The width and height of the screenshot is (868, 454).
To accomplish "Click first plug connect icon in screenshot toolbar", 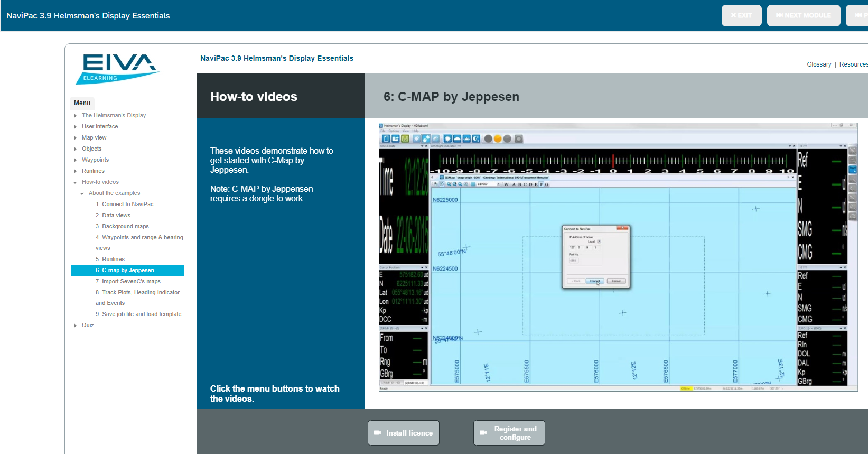I will (416, 138).
